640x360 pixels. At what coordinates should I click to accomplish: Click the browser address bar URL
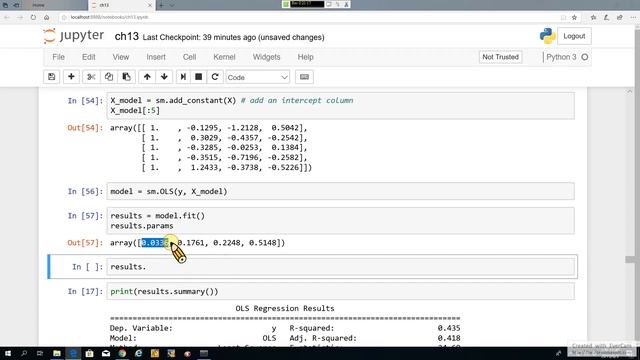[109, 17]
